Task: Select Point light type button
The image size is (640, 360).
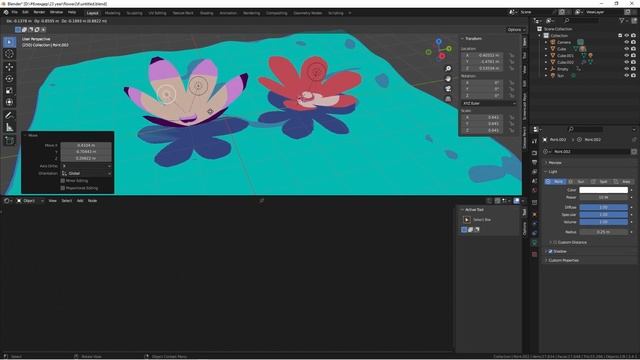Action: [x=556, y=181]
